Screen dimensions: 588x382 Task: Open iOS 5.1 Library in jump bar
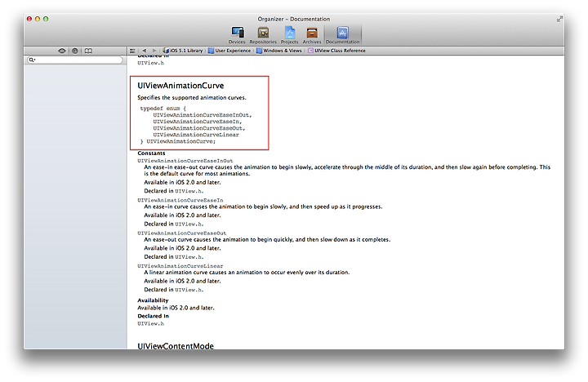(x=184, y=51)
